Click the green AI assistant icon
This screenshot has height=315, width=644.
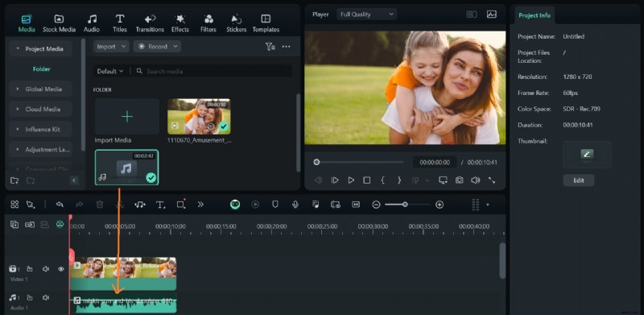point(235,205)
